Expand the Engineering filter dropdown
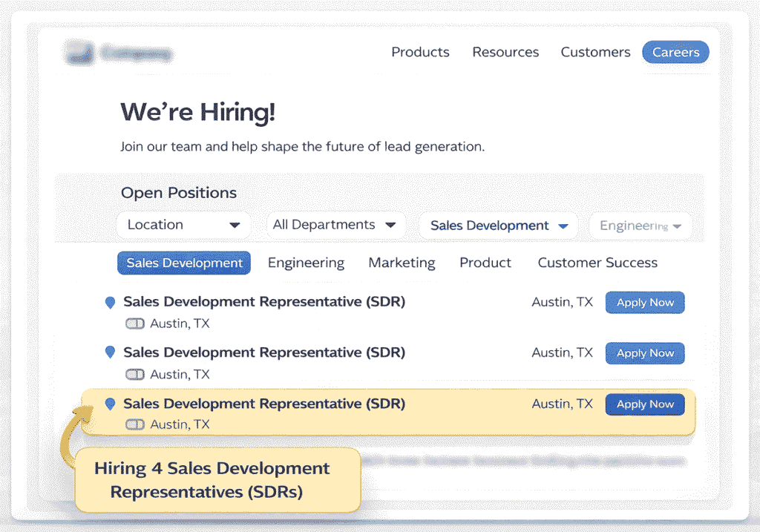The height and width of the screenshot is (532, 760). click(x=640, y=225)
